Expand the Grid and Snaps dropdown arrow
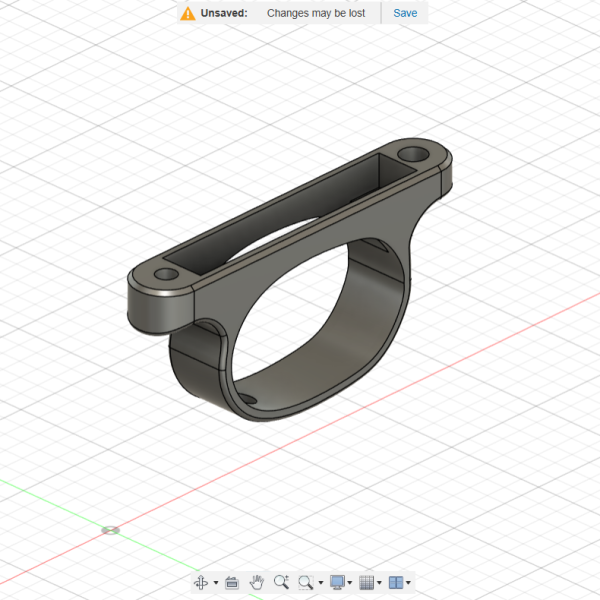600x600 pixels. point(379,583)
